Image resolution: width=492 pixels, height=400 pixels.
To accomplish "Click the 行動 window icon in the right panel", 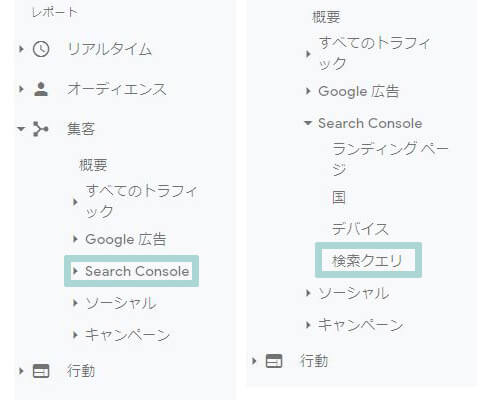I will pyautogui.click(x=274, y=361).
